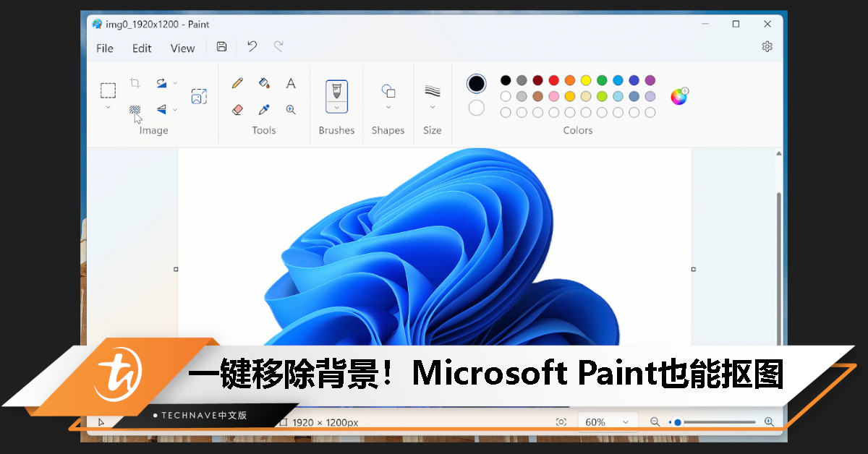The image size is (868, 454).
Task: Open Resize and skew image tool
Action: (x=199, y=96)
